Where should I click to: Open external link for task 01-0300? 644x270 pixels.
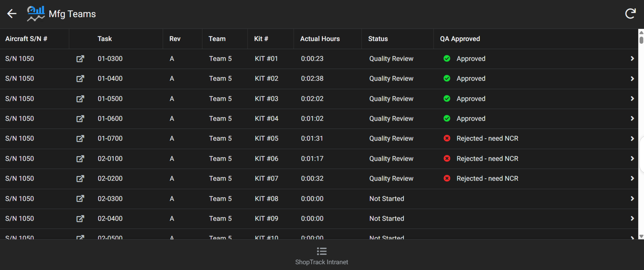[x=80, y=59]
